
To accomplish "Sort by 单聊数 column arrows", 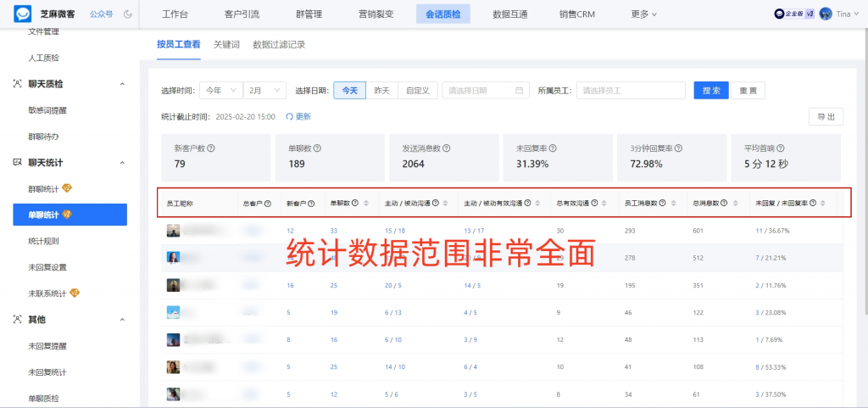I will [367, 204].
